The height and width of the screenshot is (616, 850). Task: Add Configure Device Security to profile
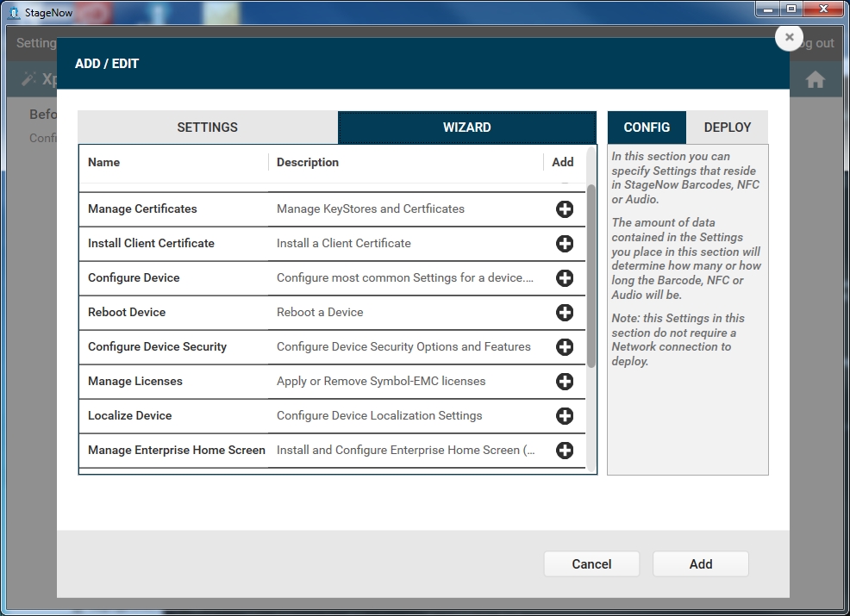(x=565, y=347)
